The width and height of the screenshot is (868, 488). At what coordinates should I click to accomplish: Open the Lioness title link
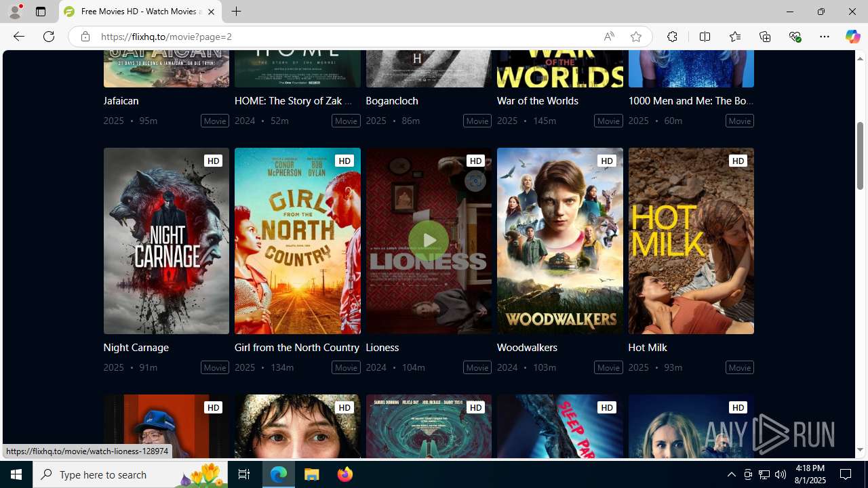(x=382, y=347)
